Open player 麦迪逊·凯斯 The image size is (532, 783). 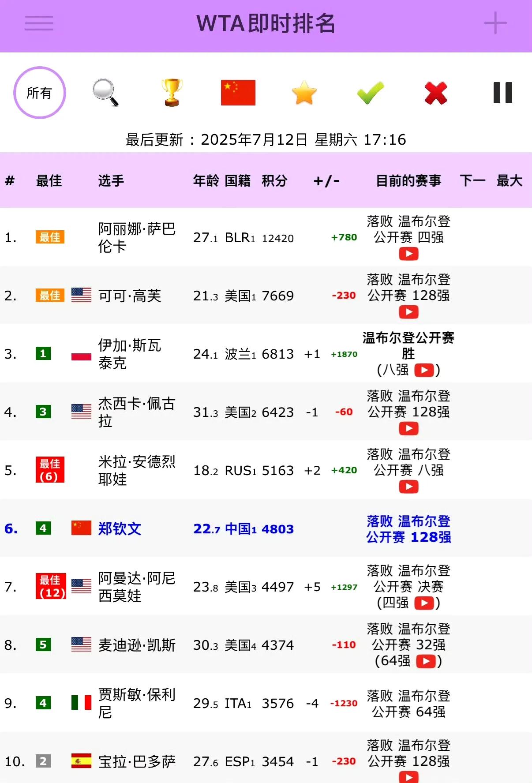[x=137, y=645]
